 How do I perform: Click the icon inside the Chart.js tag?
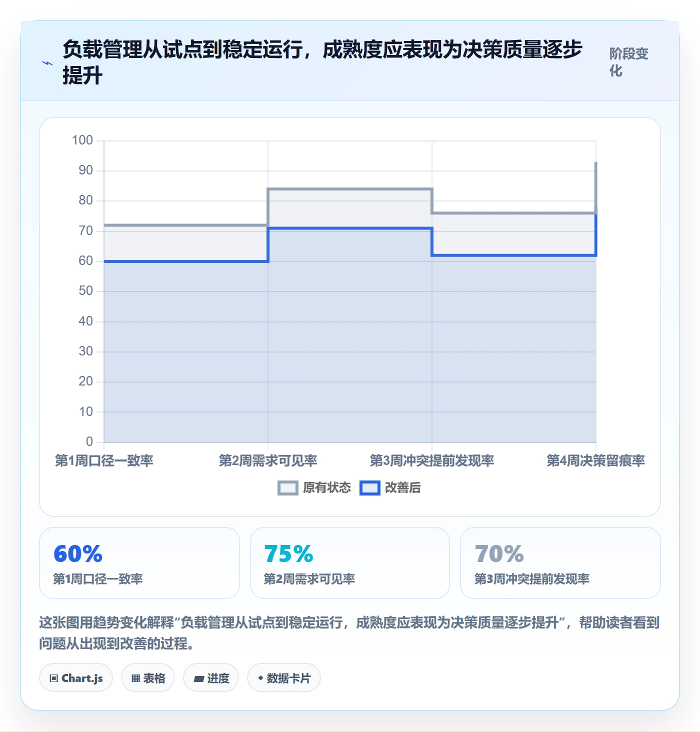tap(54, 678)
